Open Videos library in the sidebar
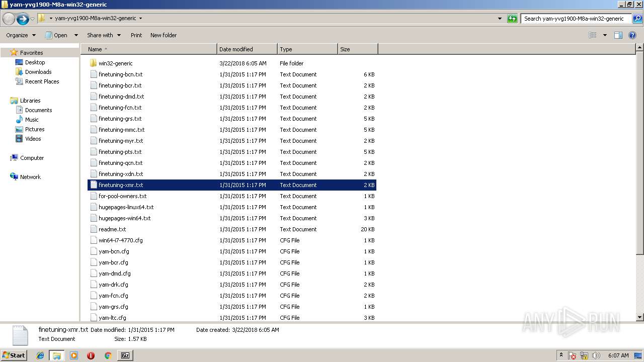644x362 pixels. (x=33, y=139)
